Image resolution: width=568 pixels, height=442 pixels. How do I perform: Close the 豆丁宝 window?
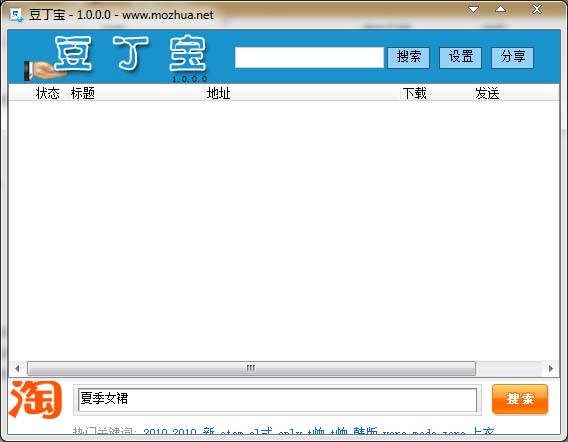point(537,9)
